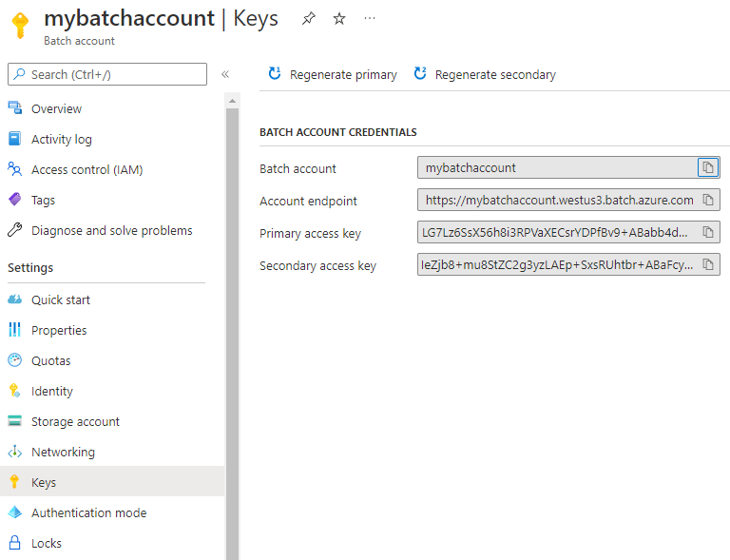This screenshot has width=730, height=560.
Task: Collapse the sidebar with double chevron
Action: (225, 74)
